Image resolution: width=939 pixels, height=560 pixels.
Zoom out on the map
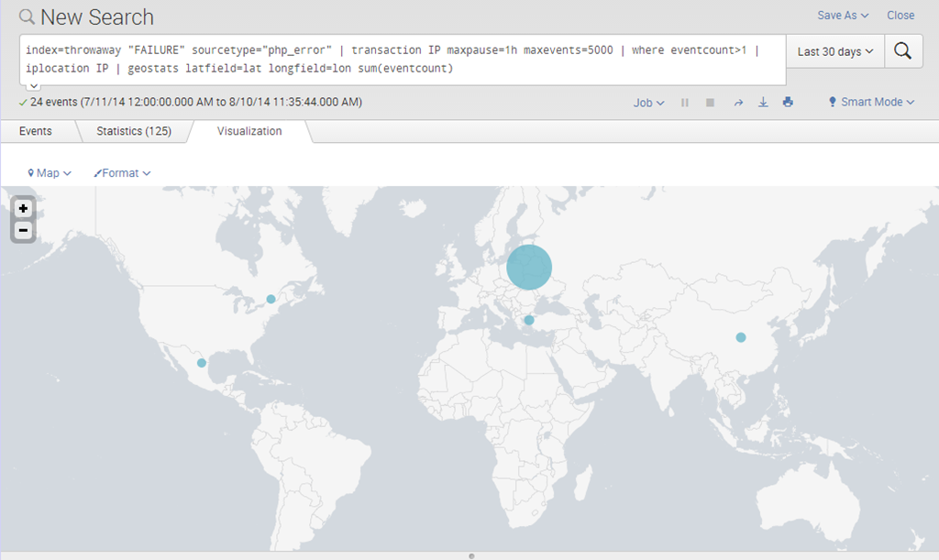[23, 230]
